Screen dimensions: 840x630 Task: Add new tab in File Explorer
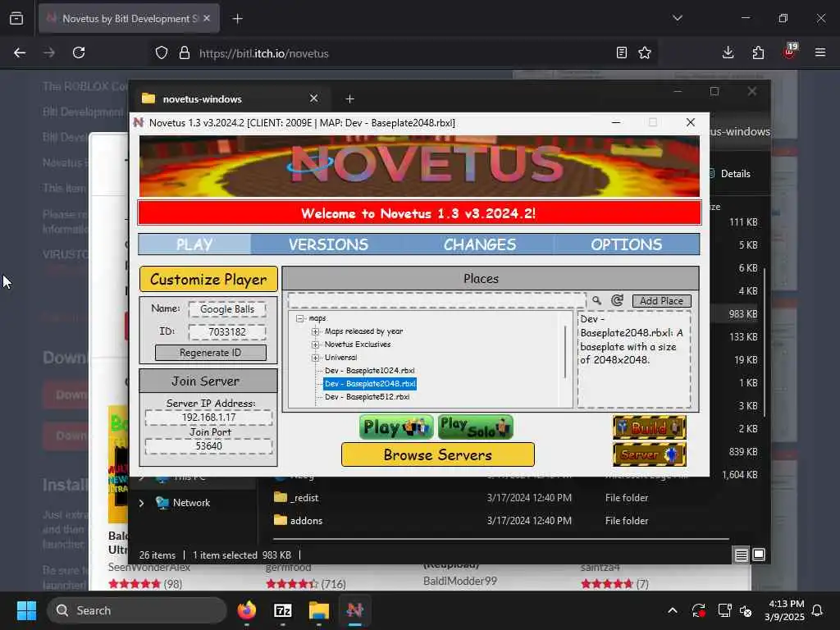(x=349, y=99)
